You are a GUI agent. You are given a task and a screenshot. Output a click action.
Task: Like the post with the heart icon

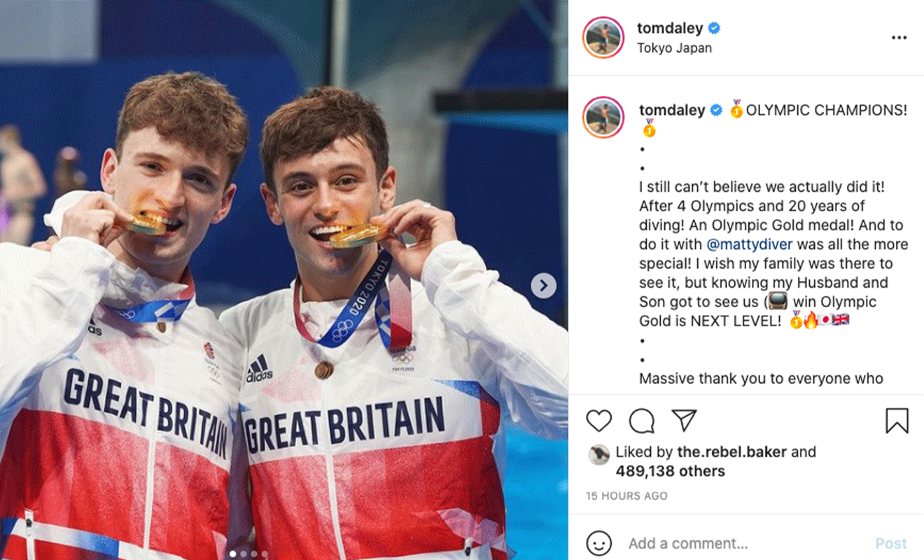pyautogui.click(x=598, y=421)
